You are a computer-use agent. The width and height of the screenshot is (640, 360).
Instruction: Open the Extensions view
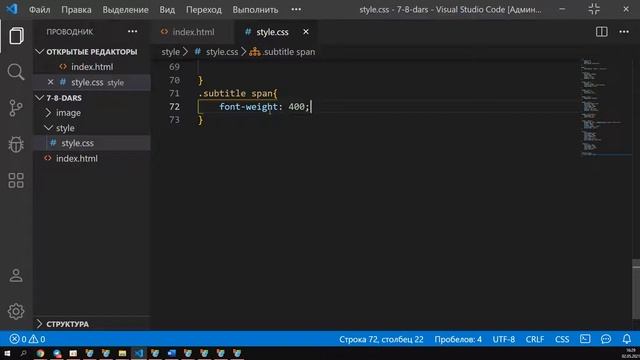[16, 180]
